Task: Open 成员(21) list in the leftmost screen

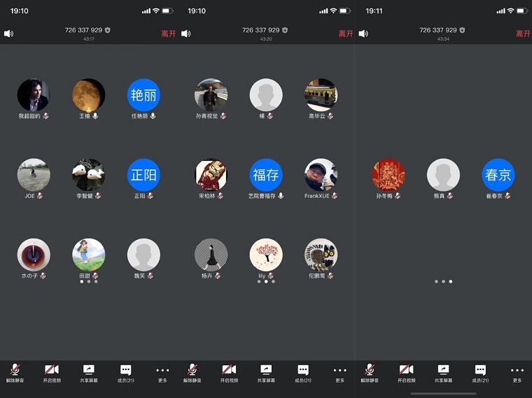Action: coord(126,371)
